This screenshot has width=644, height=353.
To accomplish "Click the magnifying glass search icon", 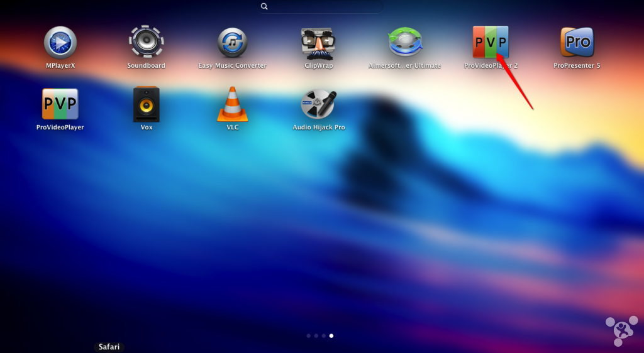I will pyautogui.click(x=264, y=6).
